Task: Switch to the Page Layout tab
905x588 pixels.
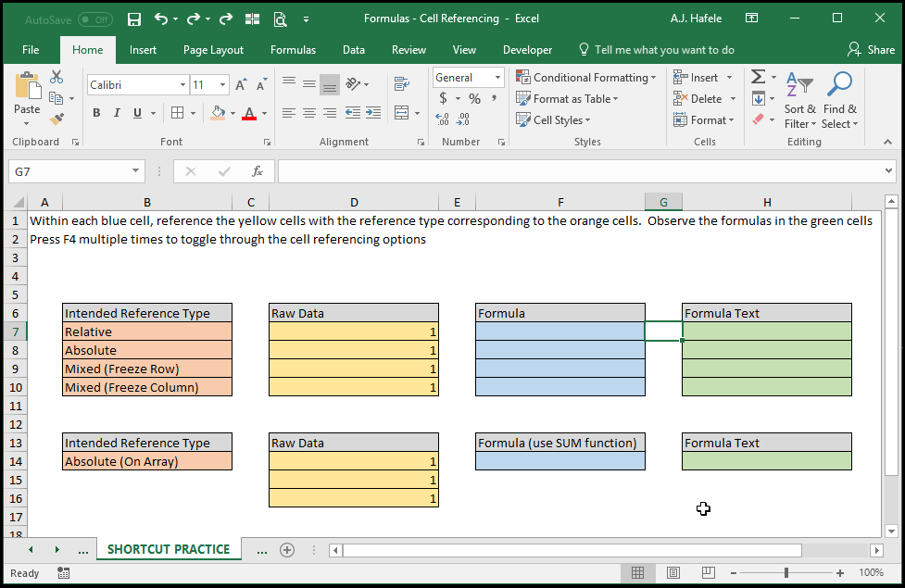Action: pyautogui.click(x=213, y=50)
